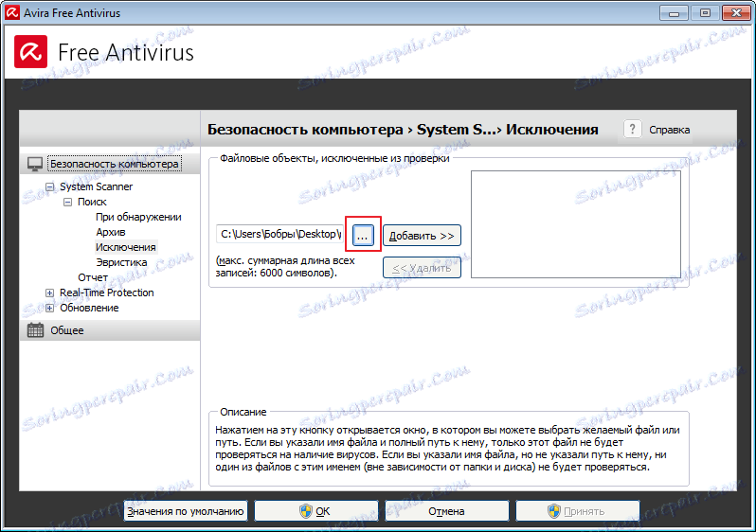Close the Avira Free Antivirus window

(x=736, y=13)
